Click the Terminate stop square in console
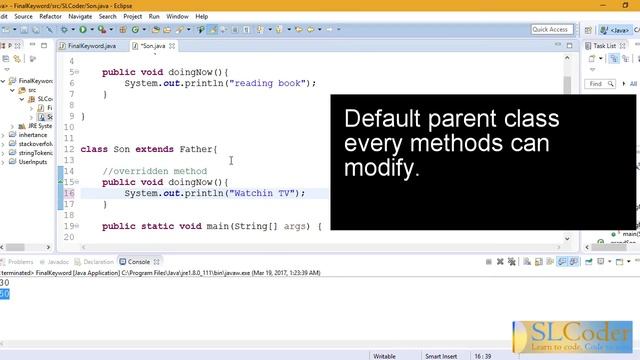Screen dimensions: 640x360 (x=489, y=262)
